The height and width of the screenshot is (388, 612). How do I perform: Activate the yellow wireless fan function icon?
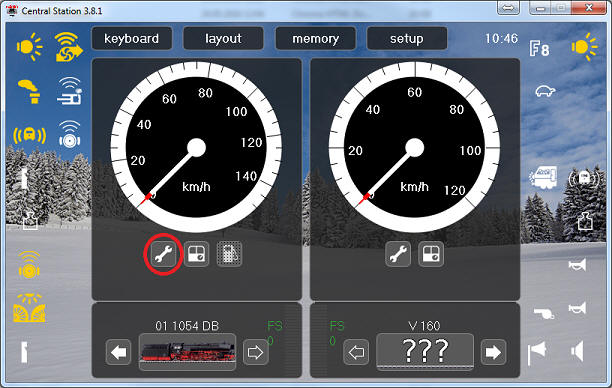69,47
